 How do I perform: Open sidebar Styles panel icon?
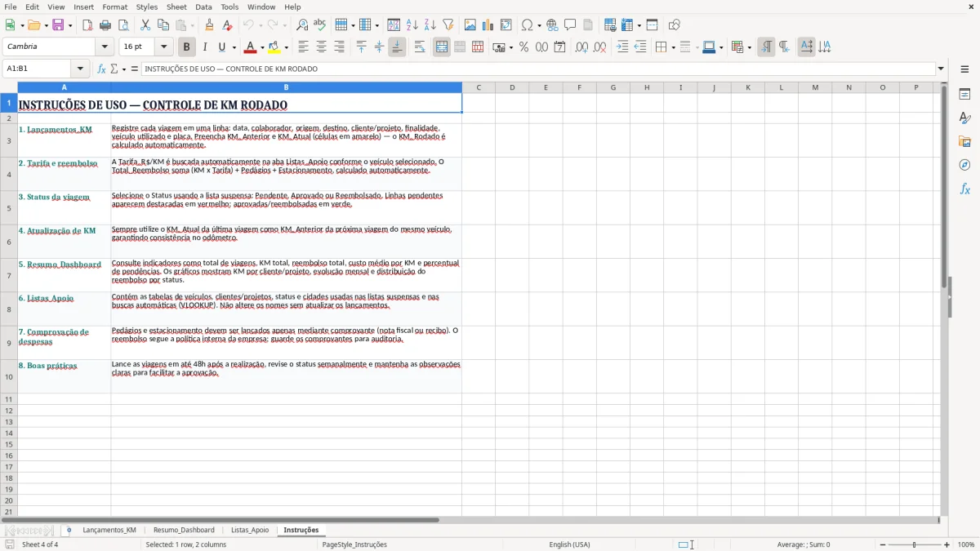[964, 118]
